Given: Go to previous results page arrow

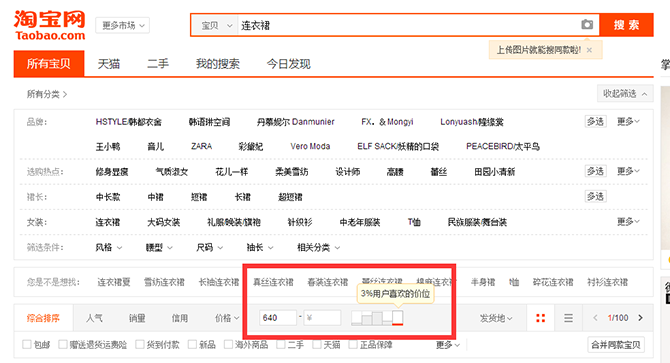Looking at the screenshot, I should point(595,318).
